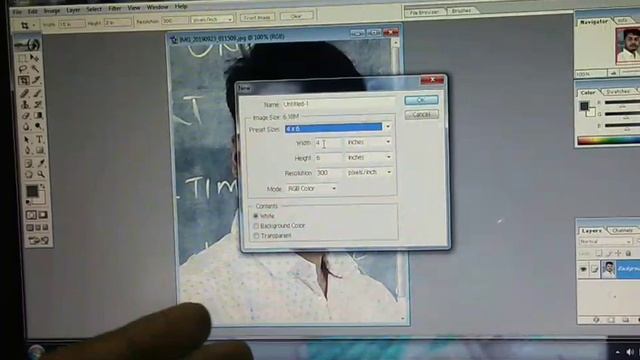Open the File menu

click(x=18, y=11)
